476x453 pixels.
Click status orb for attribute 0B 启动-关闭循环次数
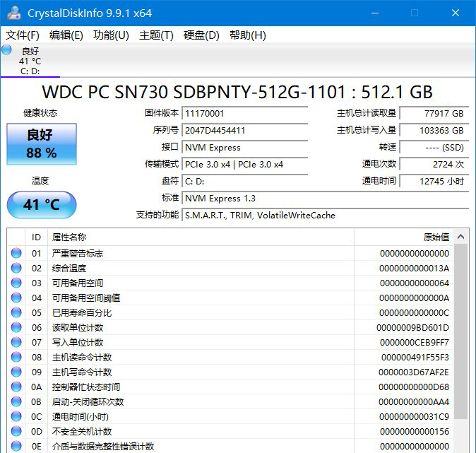click(x=16, y=401)
